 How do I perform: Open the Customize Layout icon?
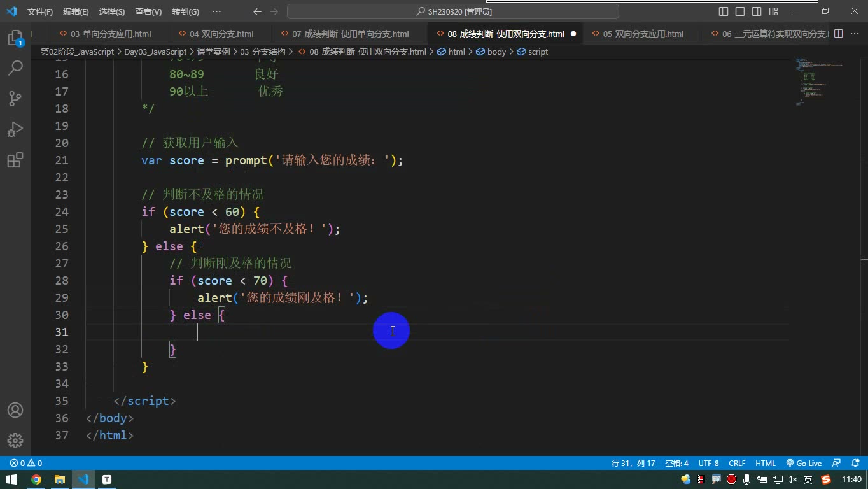pyautogui.click(x=773, y=11)
